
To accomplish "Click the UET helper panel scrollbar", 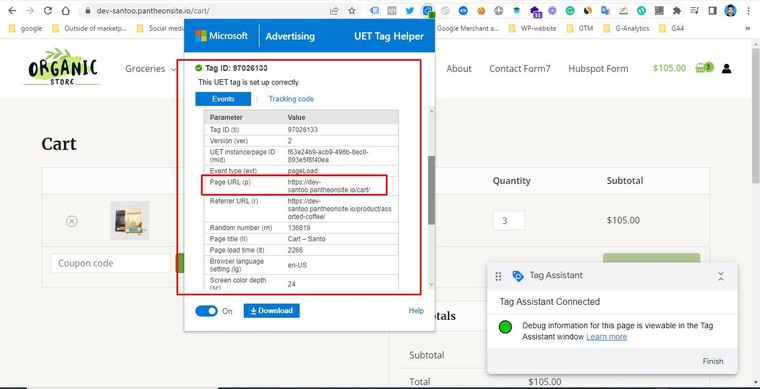I will pyautogui.click(x=431, y=190).
